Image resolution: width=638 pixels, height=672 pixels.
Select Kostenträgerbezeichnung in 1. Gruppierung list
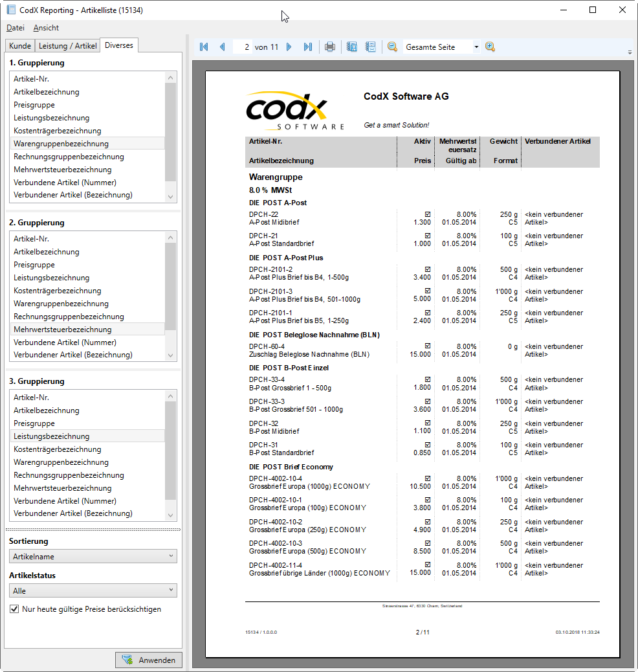click(87, 131)
